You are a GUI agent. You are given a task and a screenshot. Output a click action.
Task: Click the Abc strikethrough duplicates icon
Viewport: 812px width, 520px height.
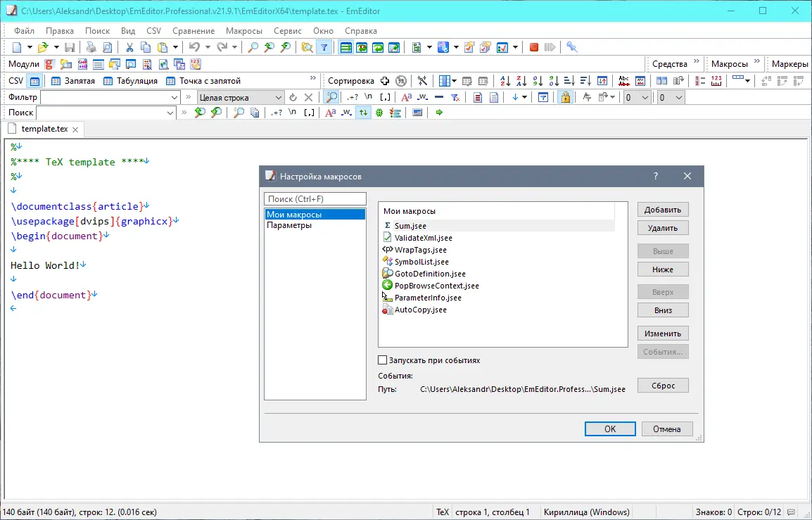[x=624, y=81]
